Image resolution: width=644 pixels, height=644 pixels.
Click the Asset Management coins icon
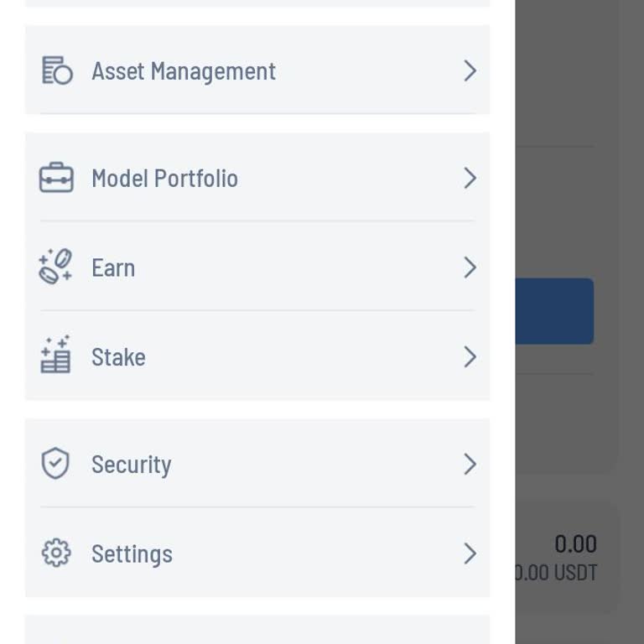coord(56,71)
